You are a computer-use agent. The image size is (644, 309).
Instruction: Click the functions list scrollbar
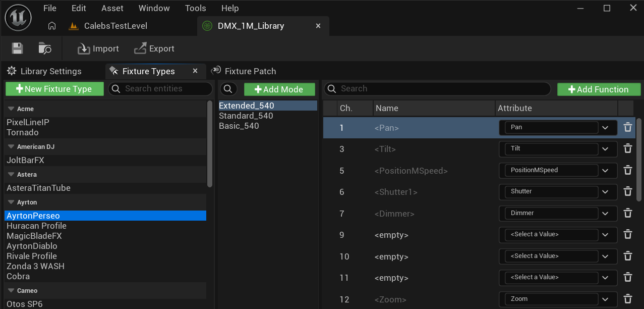639,160
